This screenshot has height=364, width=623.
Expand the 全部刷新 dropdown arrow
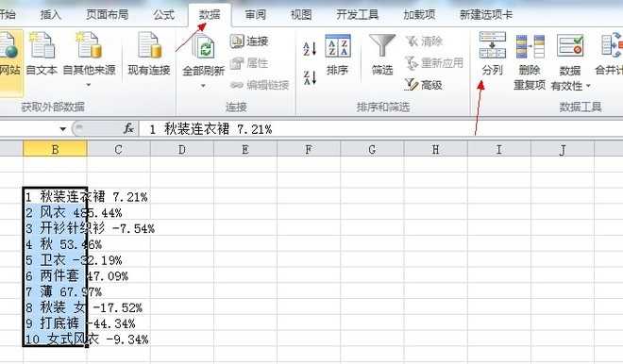click(x=203, y=86)
